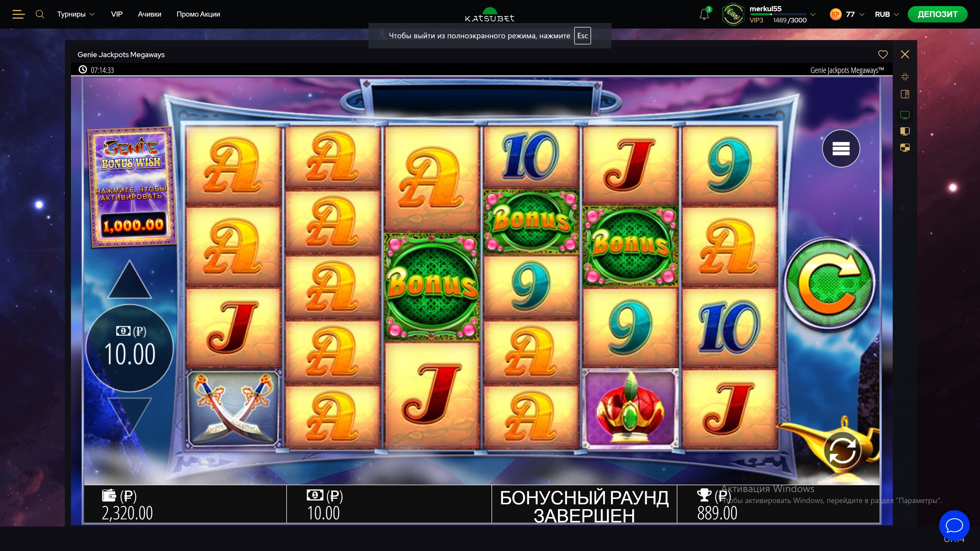Open the Промо Акции page
Viewport: 980px width, 551px height.
tap(198, 15)
